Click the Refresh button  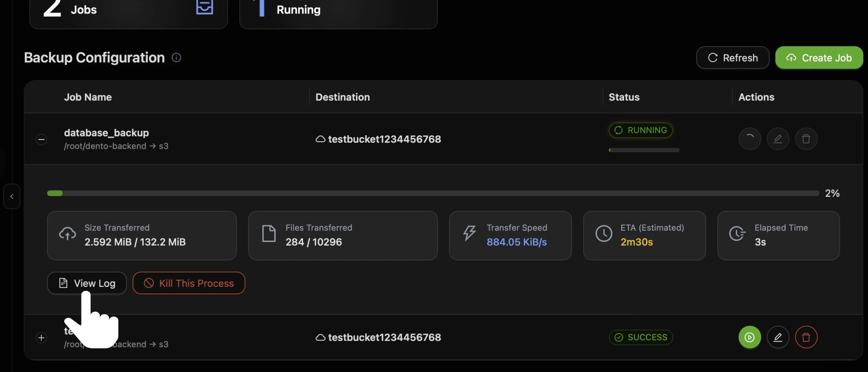732,58
